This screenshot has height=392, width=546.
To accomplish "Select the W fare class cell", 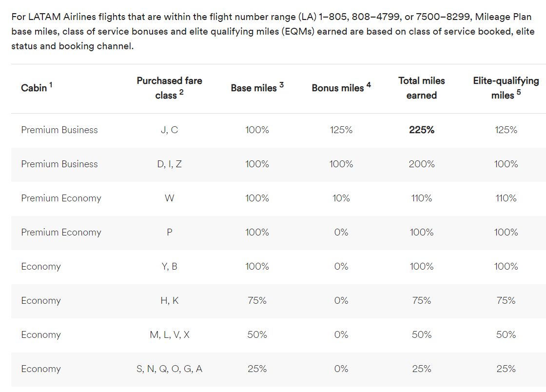I will 169,198.
